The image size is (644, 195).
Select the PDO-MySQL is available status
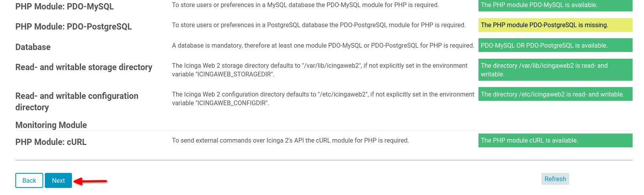[555, 5]
